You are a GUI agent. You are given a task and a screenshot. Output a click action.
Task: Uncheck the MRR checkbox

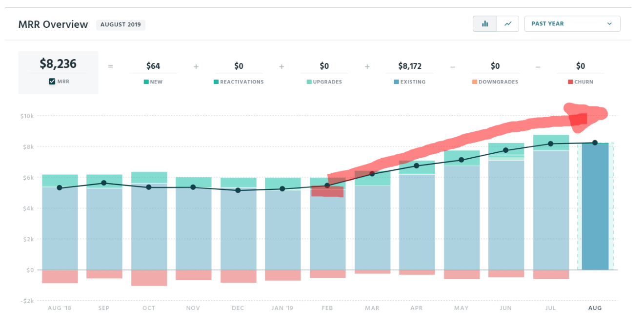coord(51,82)
